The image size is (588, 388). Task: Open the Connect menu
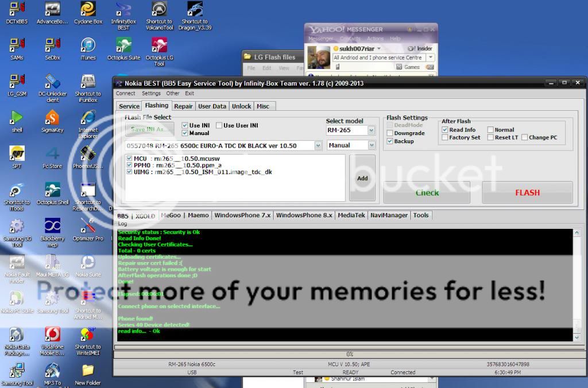click(x=125, y=94)
